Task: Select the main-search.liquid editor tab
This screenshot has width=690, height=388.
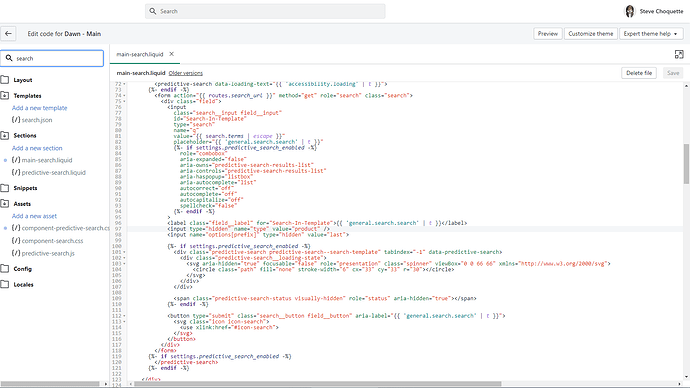Action: pyautogui.click(x=139, y=54)
